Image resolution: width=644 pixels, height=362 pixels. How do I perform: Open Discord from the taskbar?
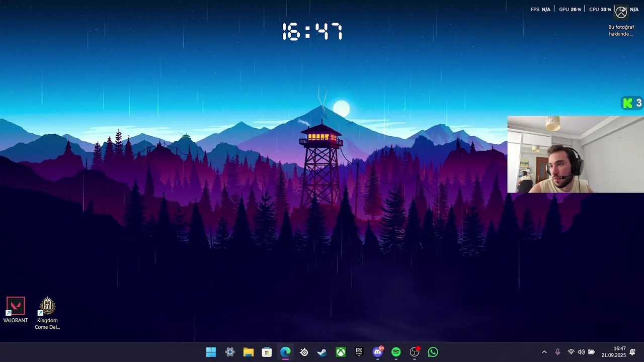click(x=378, y=352)
